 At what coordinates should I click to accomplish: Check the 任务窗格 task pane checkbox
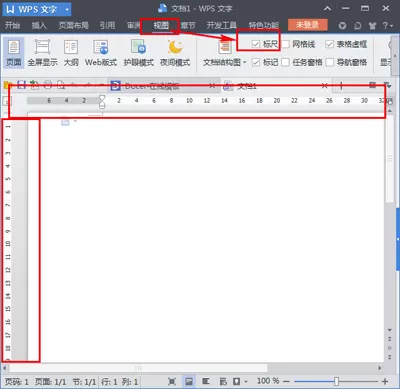pyautogui.click(x=285, y=62)
